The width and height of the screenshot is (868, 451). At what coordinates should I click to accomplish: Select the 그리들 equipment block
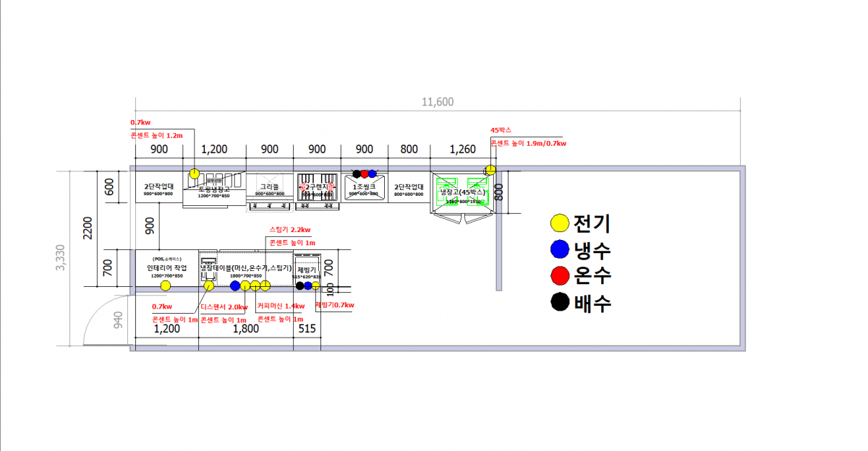[x=269, y=191]
